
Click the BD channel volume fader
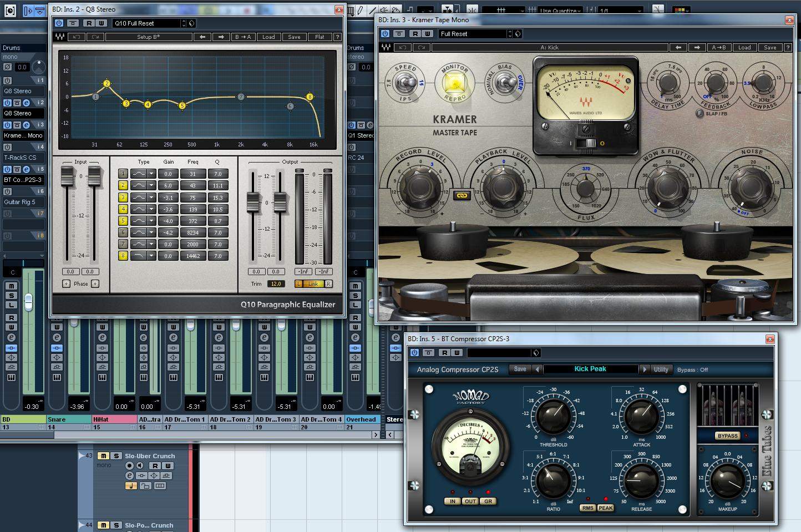pos(28,302)
